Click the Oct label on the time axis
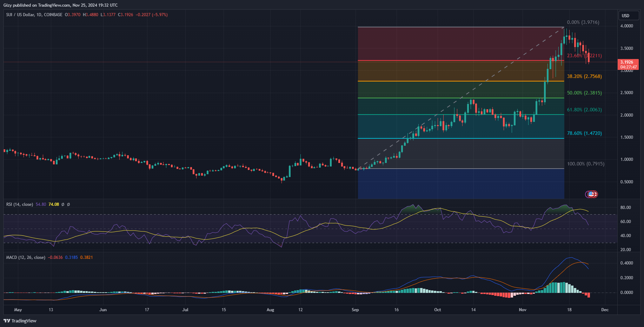This screenshot has width=644, height=327. click(438, 310)
